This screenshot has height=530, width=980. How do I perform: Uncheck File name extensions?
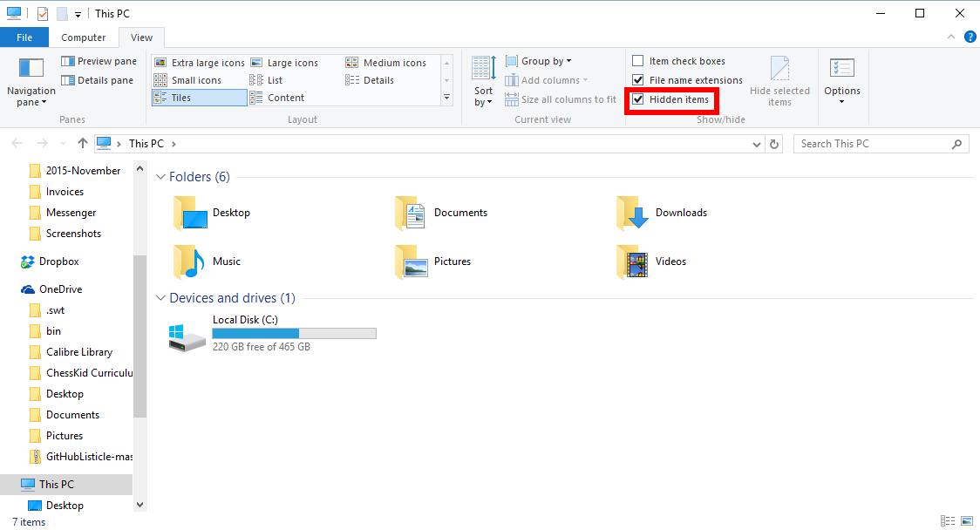point(638,79)
